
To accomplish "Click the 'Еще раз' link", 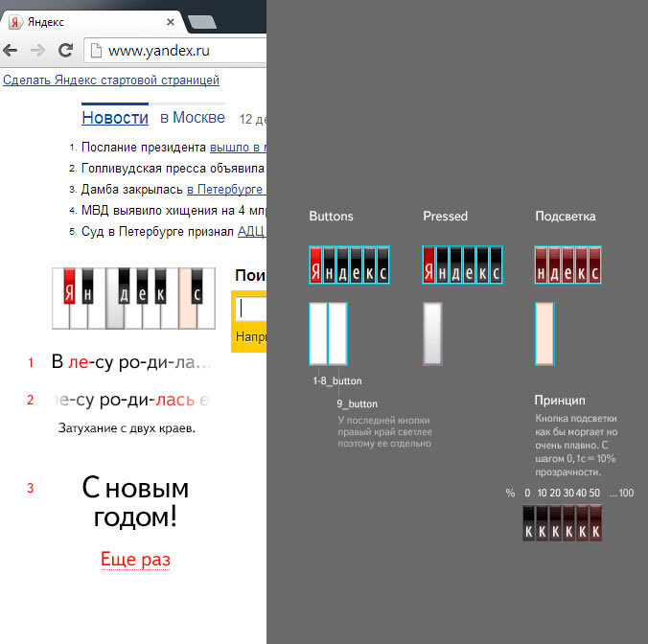I will (135, 559).
